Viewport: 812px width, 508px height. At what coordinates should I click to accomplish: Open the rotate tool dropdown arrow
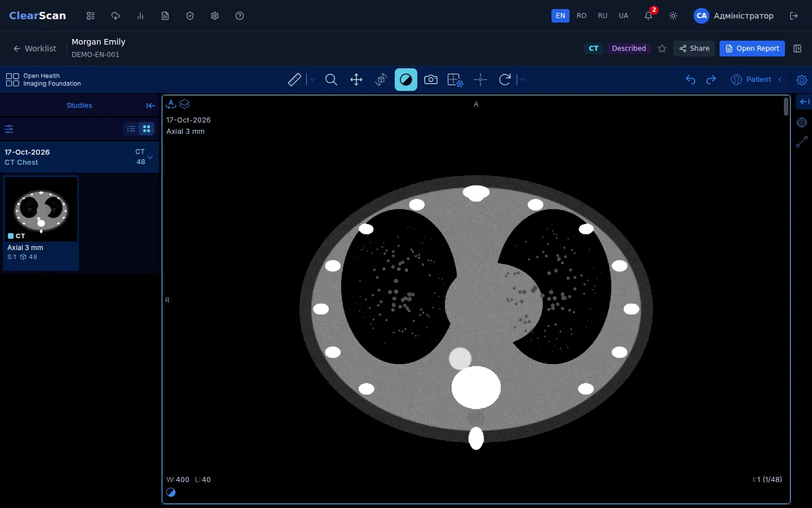[x=523, y=80]
